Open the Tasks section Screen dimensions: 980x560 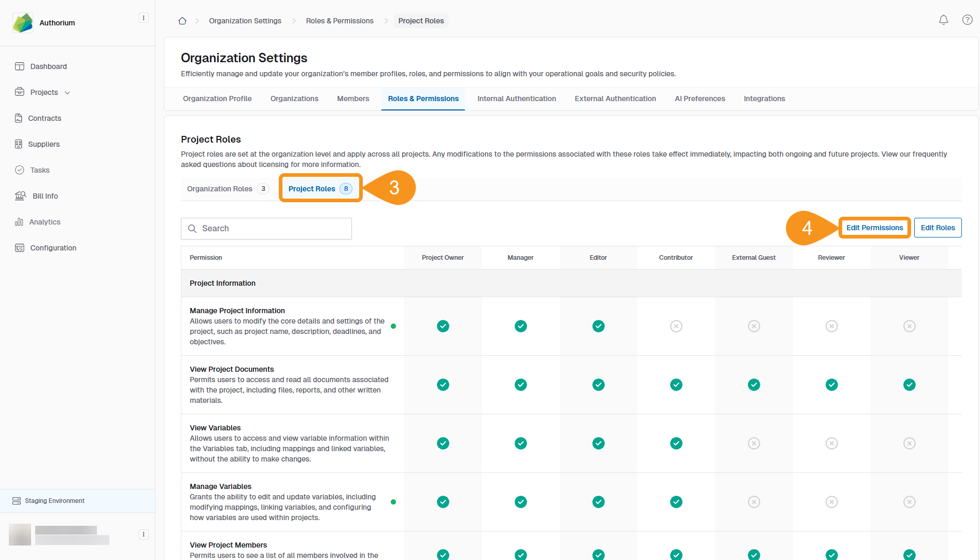39,170
